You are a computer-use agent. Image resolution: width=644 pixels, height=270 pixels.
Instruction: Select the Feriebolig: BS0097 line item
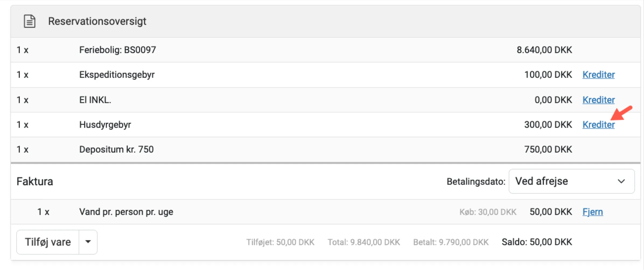coord(117,50)
